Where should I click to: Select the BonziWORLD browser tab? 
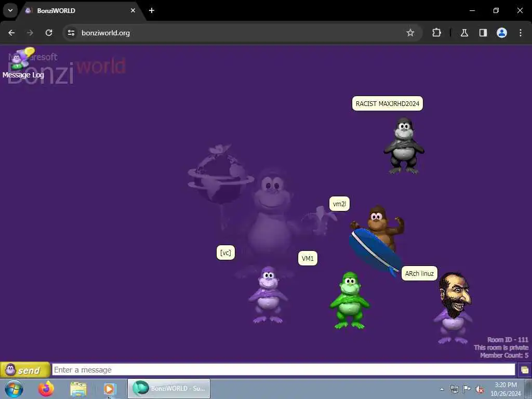coord(79,10)
